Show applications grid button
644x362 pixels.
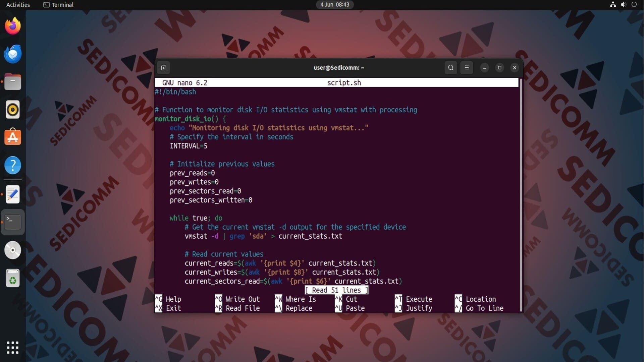(13, 348)
